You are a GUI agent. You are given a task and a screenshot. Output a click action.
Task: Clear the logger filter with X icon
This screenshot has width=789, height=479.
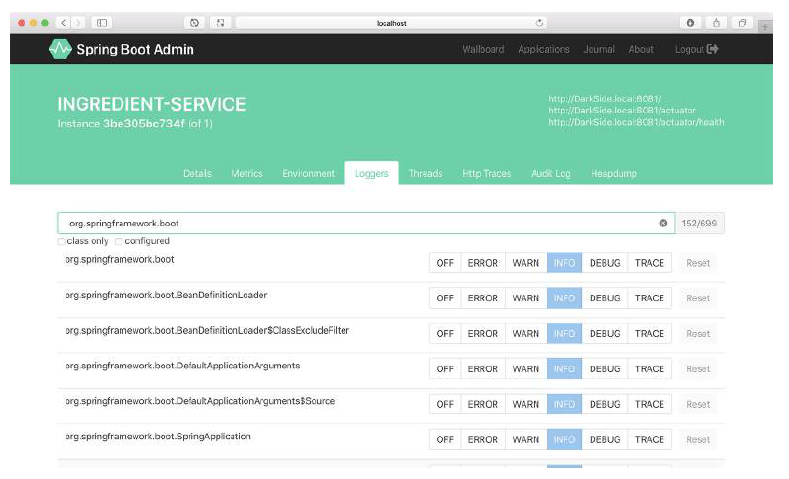pos(663,223)
